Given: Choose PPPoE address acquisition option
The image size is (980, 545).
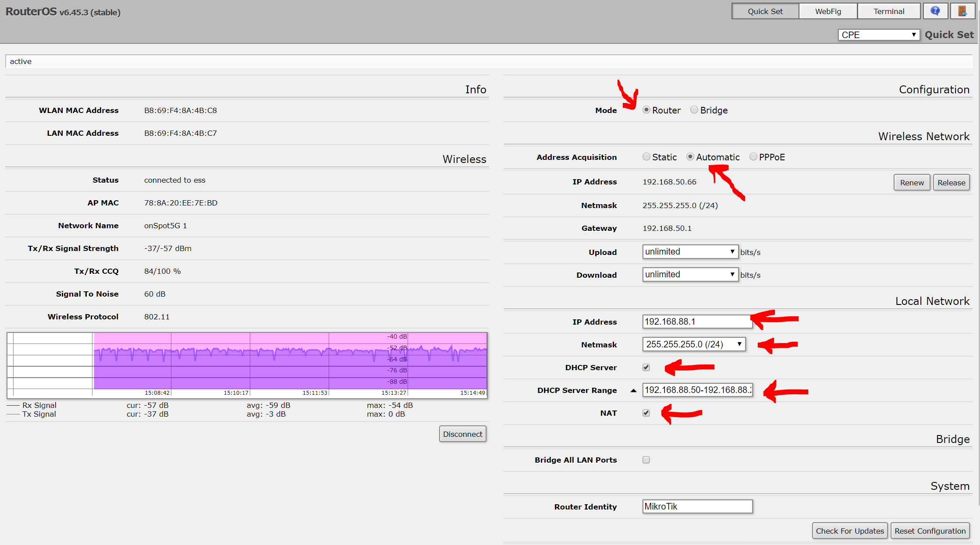Looking at the screenshot, I should 753,157.
